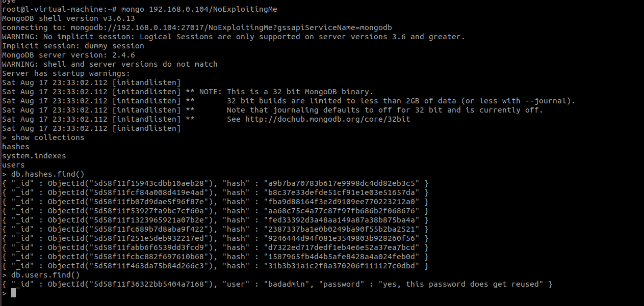
Task: Click the dochub.mongodb.org 32bit URL
Action: (327, 119)
